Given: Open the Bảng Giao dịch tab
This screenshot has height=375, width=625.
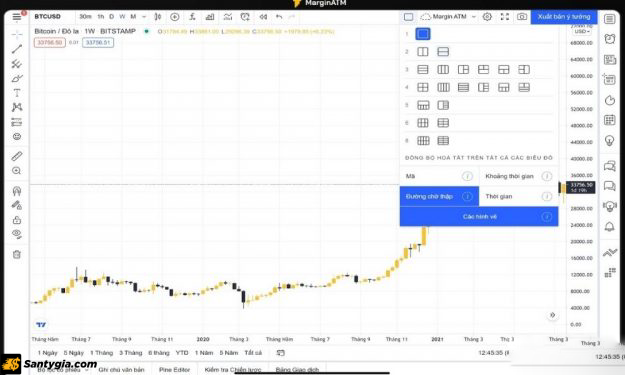Looking at the screenshot, I should [297, 369].
